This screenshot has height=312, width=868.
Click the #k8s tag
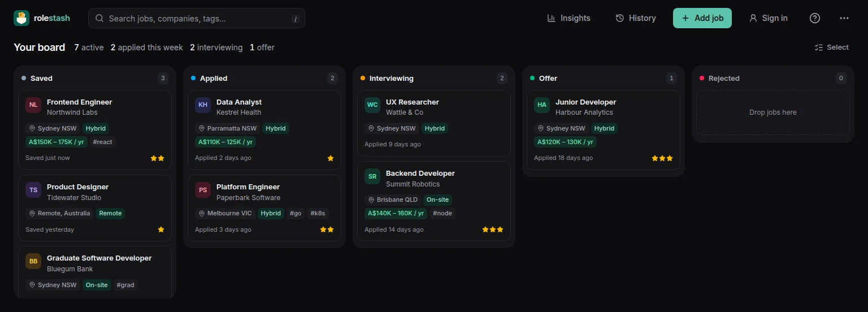pyautogui.click(x=318, y=213)
